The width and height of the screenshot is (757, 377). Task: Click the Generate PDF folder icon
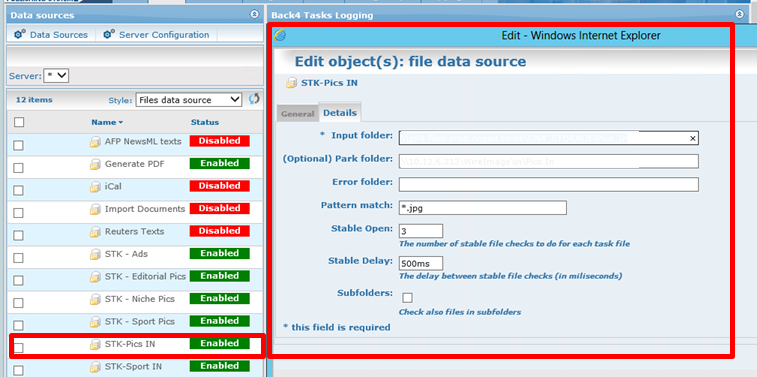(x=95, y=165)
